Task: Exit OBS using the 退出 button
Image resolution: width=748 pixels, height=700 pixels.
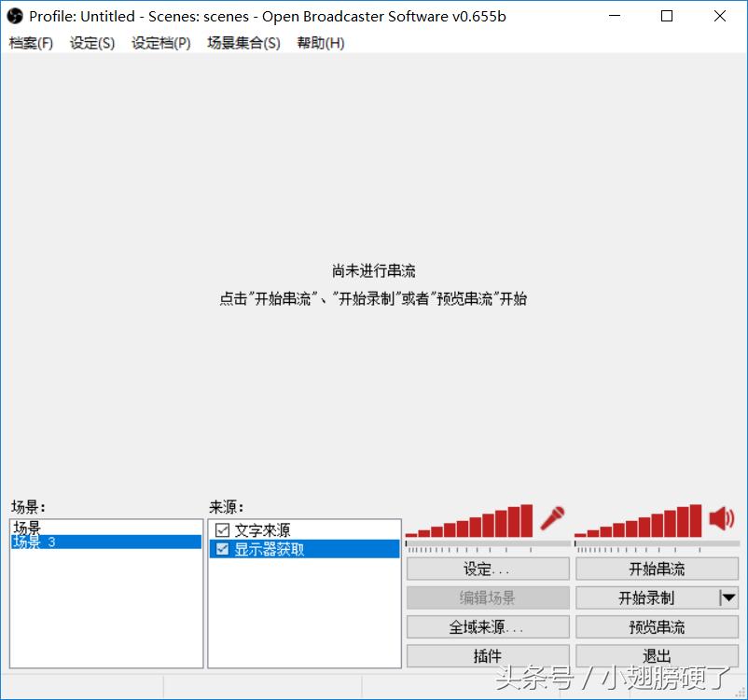Action: click(656, 655)
